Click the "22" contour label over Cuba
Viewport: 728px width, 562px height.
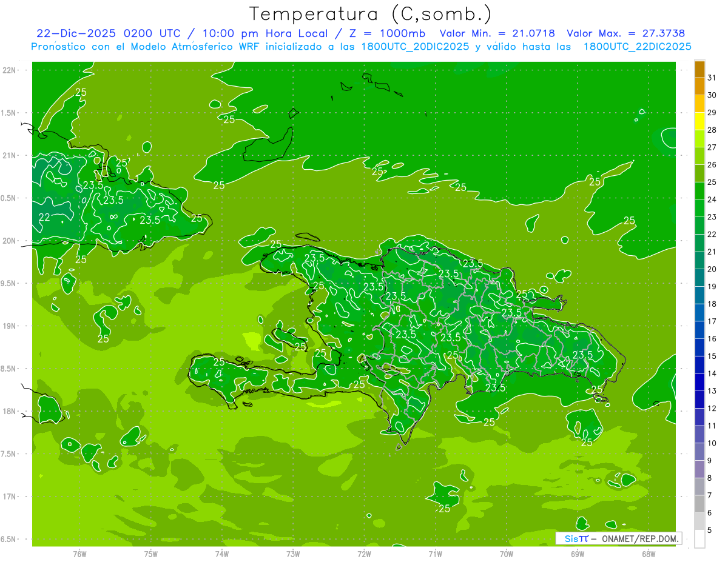(x=44, y=218)
